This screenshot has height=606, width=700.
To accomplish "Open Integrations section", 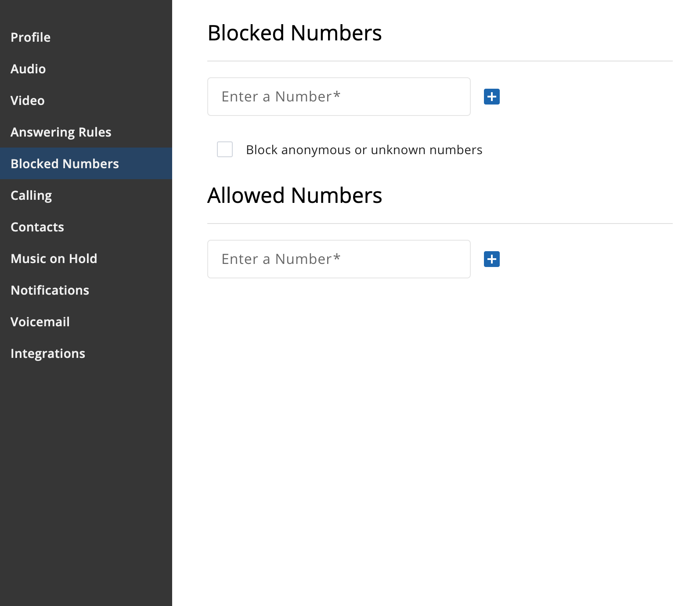I will (x=86, y=353).
